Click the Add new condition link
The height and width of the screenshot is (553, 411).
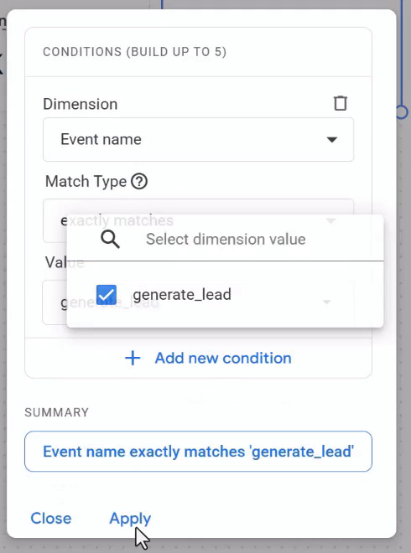coord(223,358)
